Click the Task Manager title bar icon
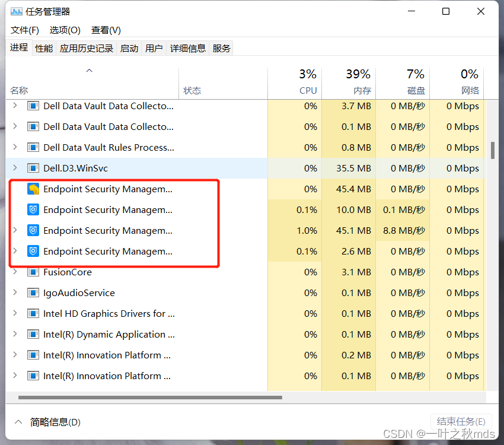The image size is (504, 445). 17,12
